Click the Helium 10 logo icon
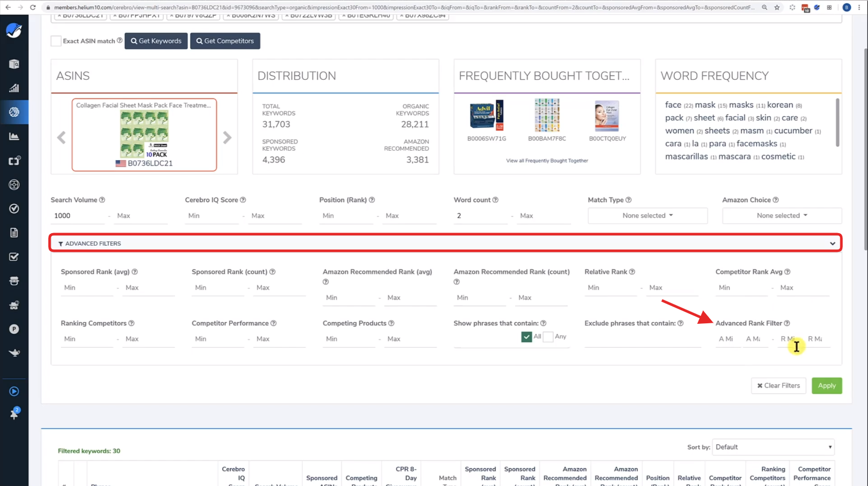The height and width of the screenshot is (486, 868). [14, 31]
